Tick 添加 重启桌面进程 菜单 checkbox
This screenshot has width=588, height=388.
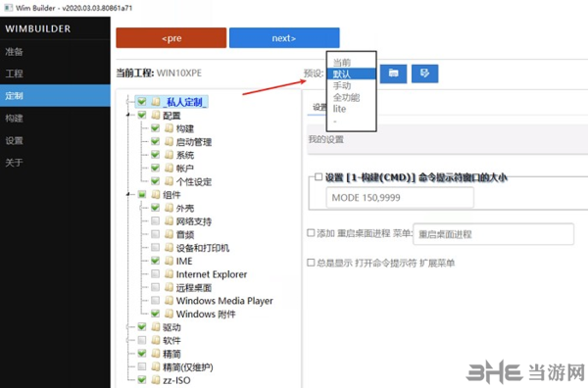click(x=311, y=233)
